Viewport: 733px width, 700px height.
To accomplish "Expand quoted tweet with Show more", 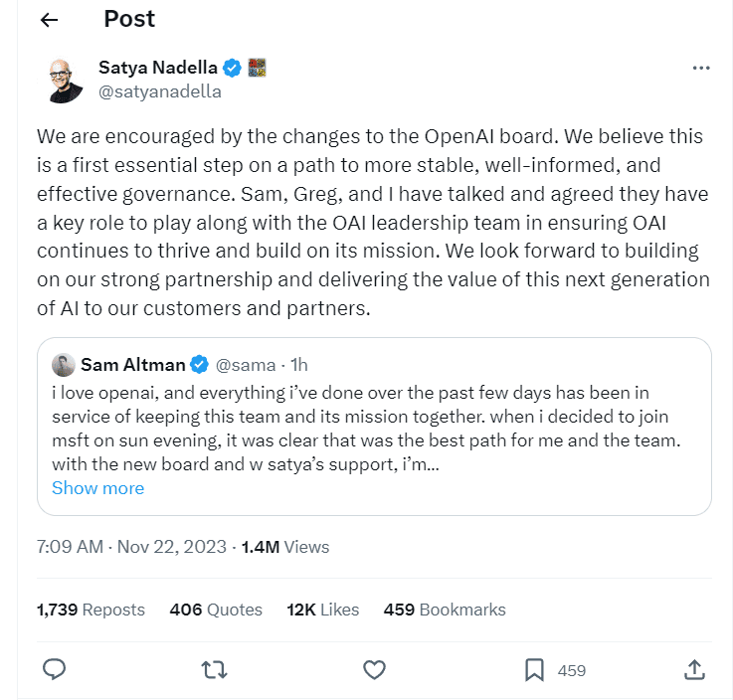I will (x=97, y=488).
